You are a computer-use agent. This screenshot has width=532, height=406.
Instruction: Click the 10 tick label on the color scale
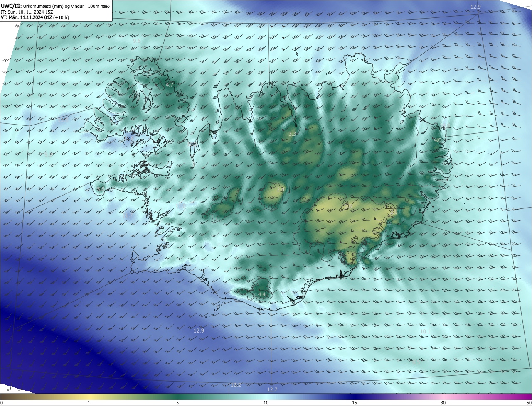click(266, 403)
